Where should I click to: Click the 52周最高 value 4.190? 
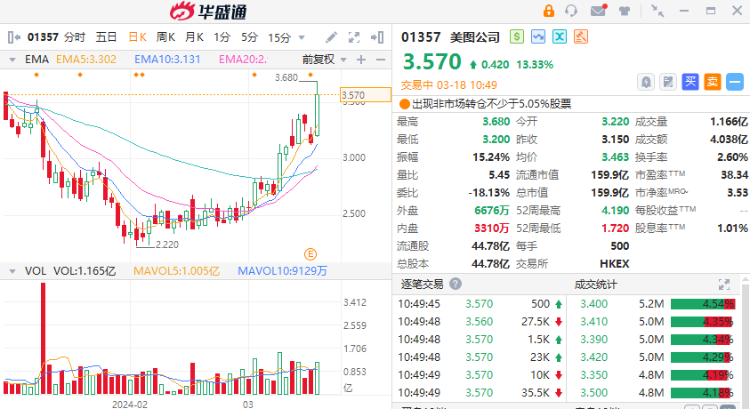pyautogui.click(x=615, y=210)
